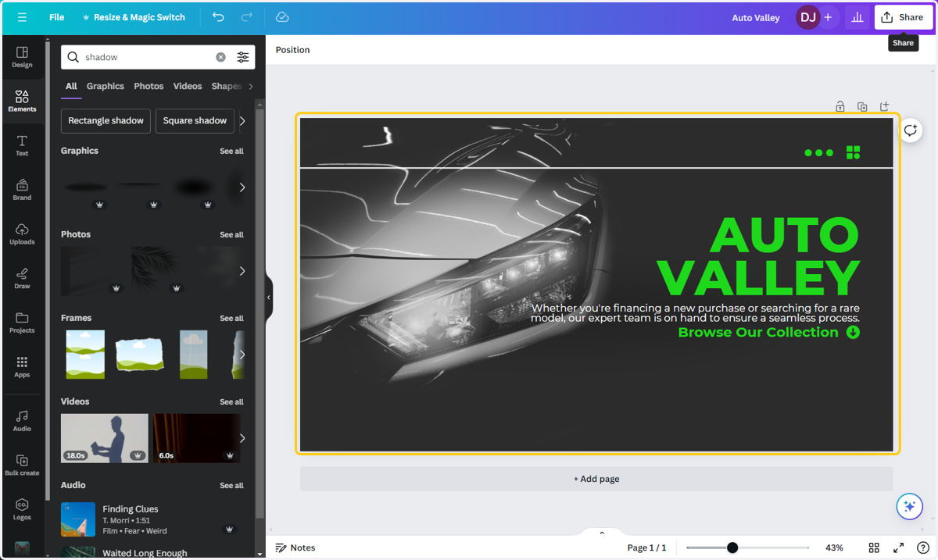Switch to the Shapes tab
The height and width of the screenshot is (560, 938).
click(x=226, y=87)
